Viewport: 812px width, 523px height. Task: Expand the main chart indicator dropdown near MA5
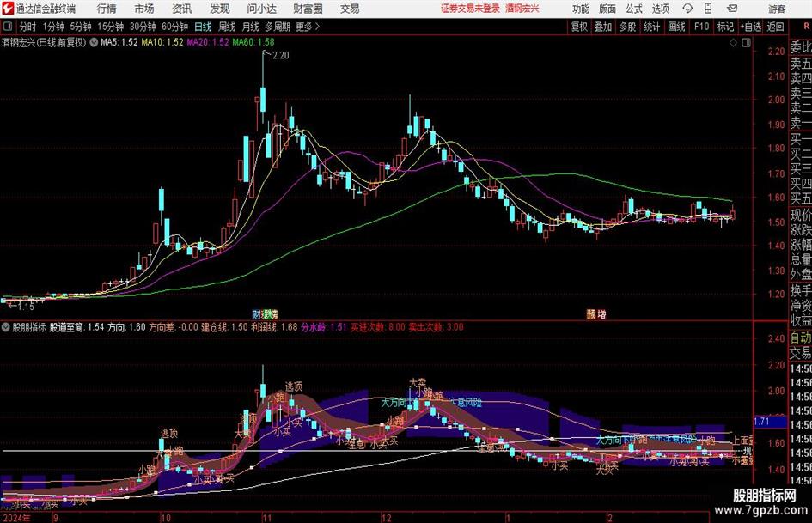coord(94,42)
